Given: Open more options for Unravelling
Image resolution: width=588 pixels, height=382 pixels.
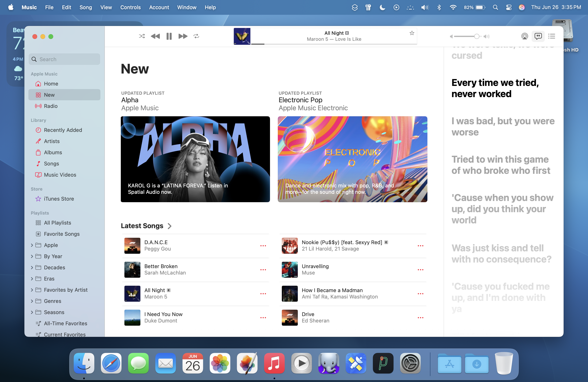Looking at the screenshot, I should coord(420,270).
